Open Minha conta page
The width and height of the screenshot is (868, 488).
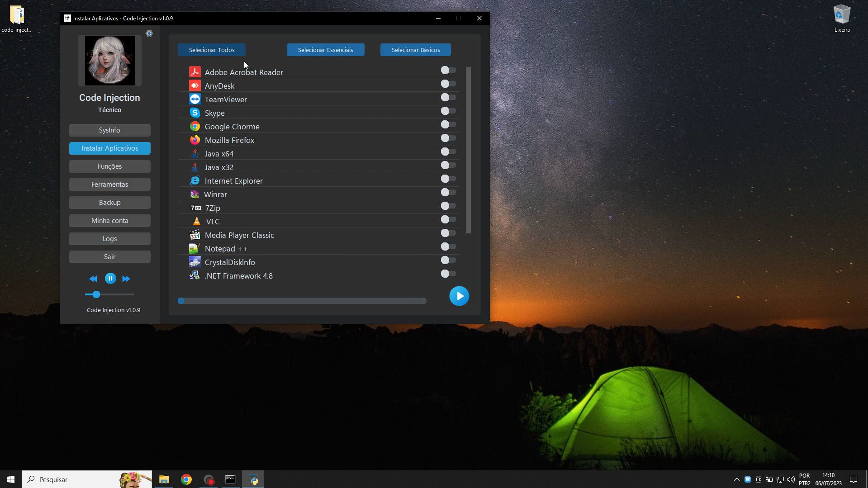coord(110,221)
